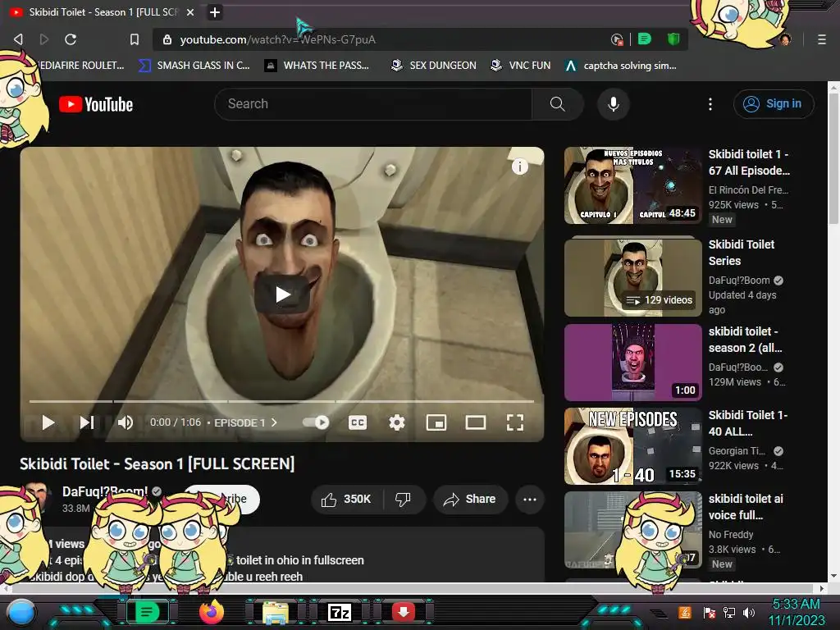Click the address bar URL

tap(277, 39)
